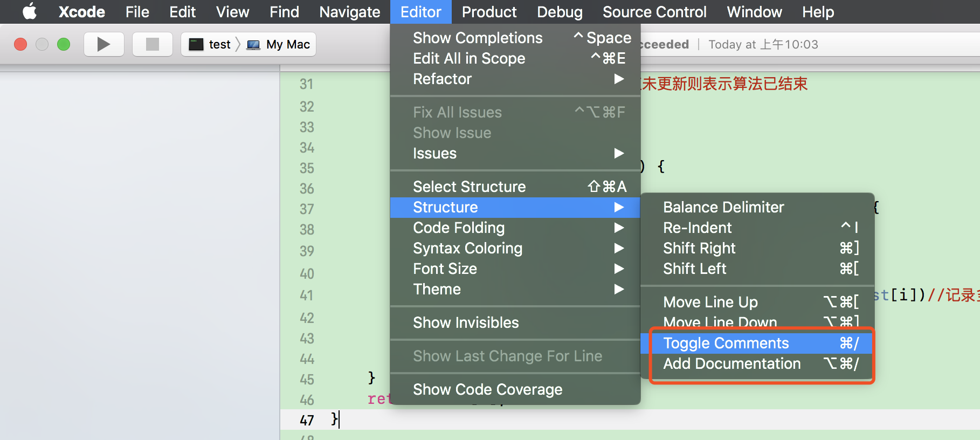Click the closing brace on line 45
Image resolution: width=980 pixels, height=440 pixels.
tap(371, 378)
